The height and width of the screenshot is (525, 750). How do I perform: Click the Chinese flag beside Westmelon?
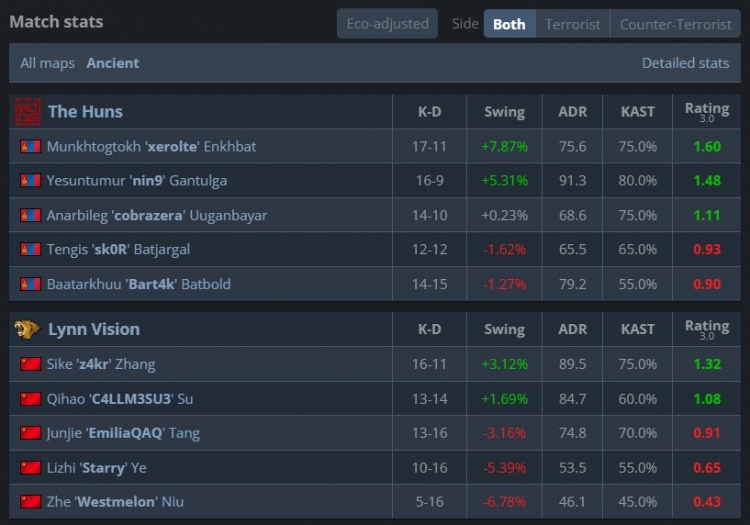point(30,502)
